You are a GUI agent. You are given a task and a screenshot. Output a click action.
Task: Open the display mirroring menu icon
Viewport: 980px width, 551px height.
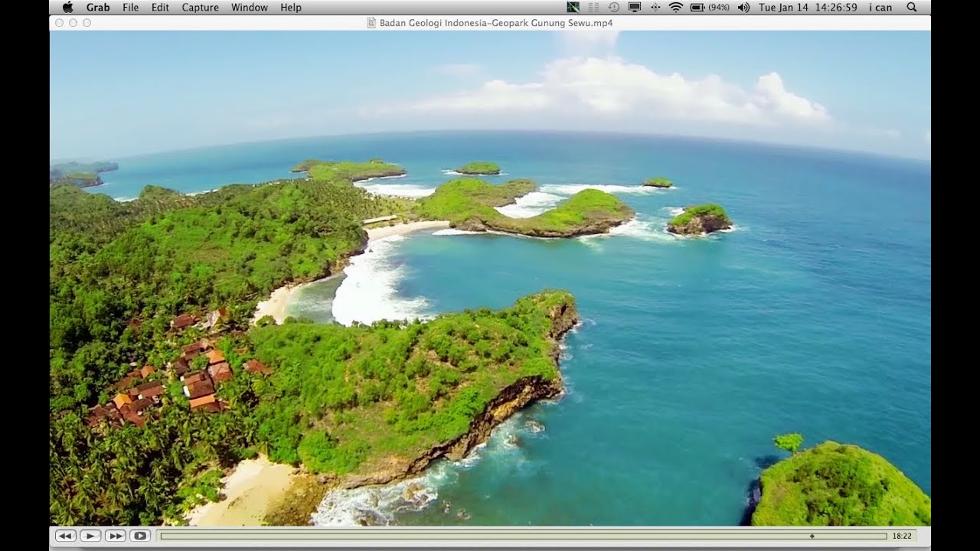click(635, 7)
